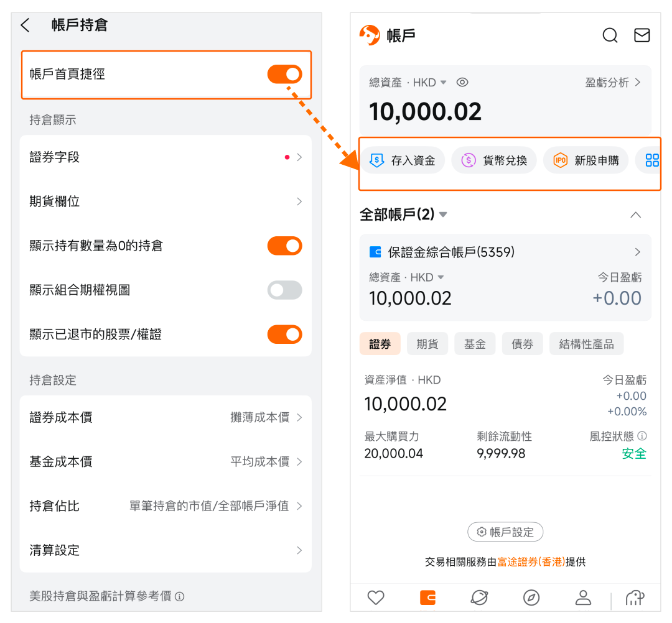
Task: Select the 結構性產品 tab
Action: click(586, 344)
